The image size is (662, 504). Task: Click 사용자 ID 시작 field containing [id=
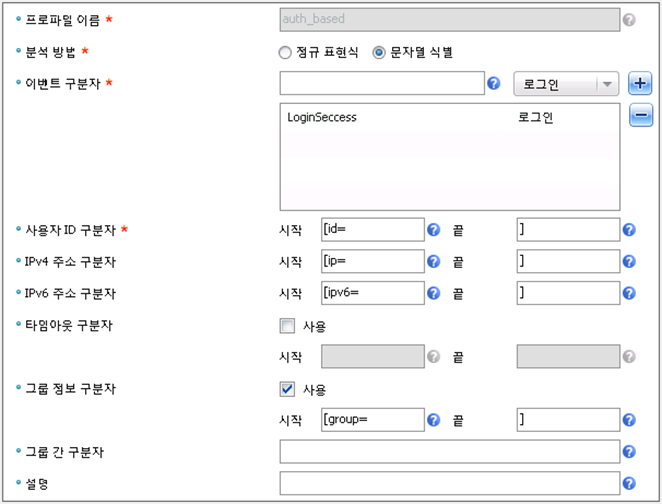pos(373,230)
